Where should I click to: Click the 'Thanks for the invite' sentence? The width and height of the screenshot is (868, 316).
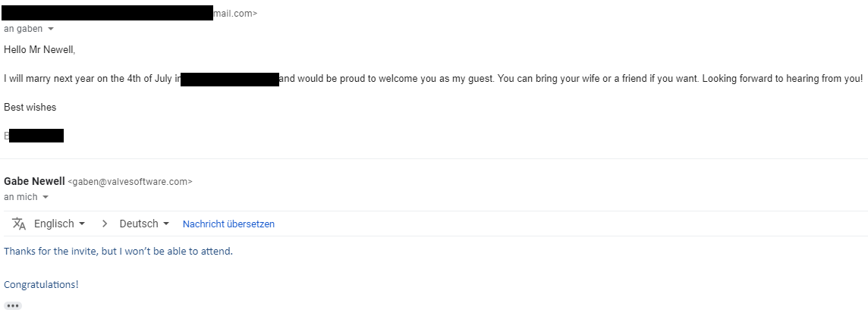pyautogui.click(x=118, y=251)
